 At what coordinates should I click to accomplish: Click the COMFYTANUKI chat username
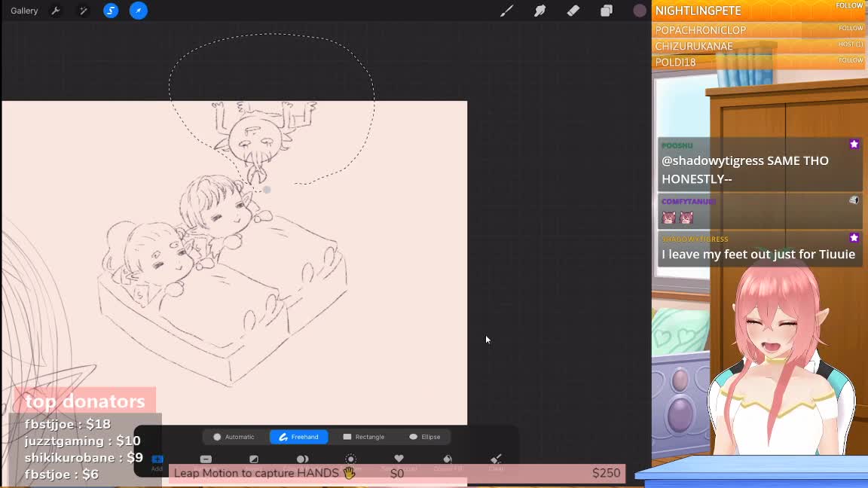(x=689, y=201)
